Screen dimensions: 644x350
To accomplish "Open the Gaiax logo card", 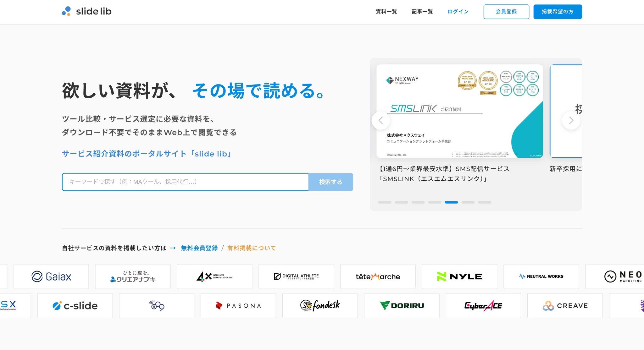I will pyautogui.click(x=51, y=276).
